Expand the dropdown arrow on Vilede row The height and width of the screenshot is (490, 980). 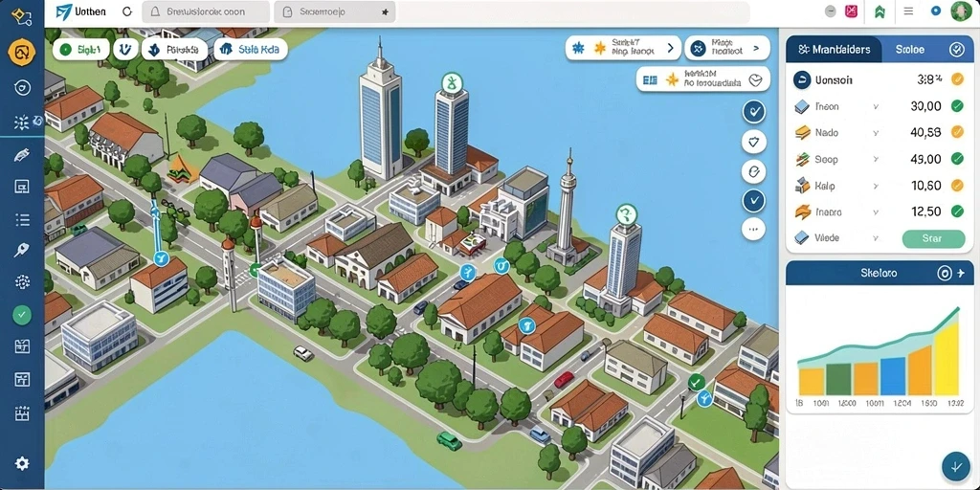point(876,238)
